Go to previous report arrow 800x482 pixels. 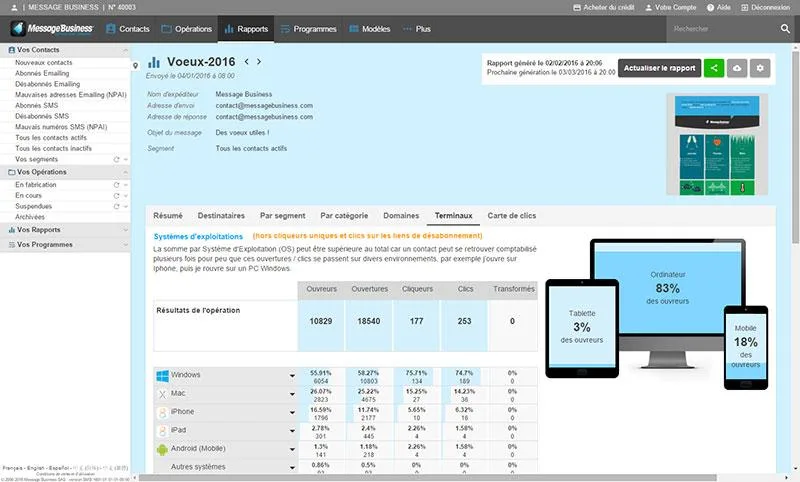247,61
